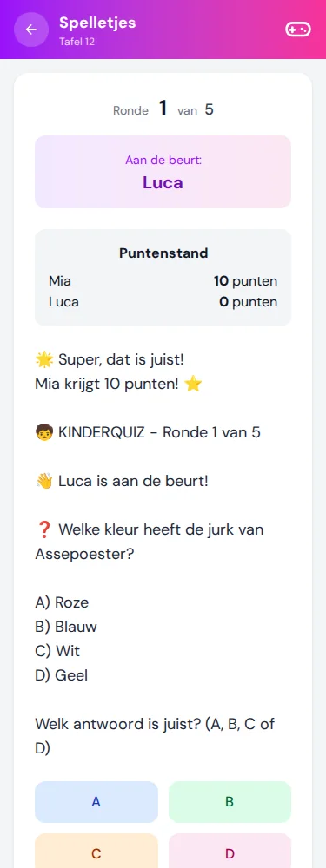Click the 'Ronde 1 van 5' indicator
326x868 pixels.
click(163, 109)
